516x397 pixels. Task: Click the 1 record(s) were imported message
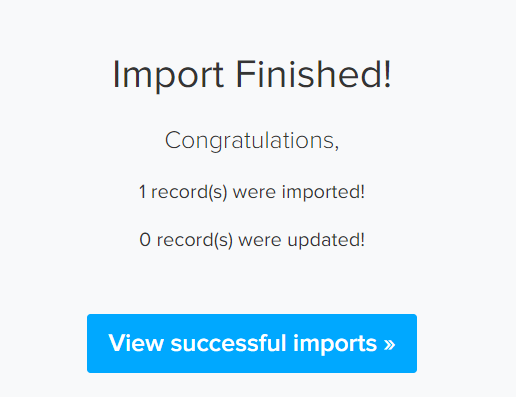coord(252,192)
